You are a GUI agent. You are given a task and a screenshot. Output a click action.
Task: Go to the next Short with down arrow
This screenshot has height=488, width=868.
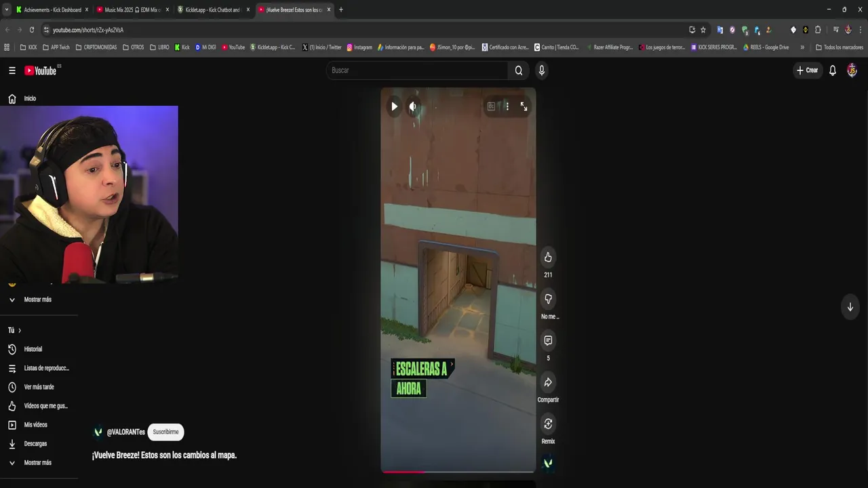click(x=850, y=307)
